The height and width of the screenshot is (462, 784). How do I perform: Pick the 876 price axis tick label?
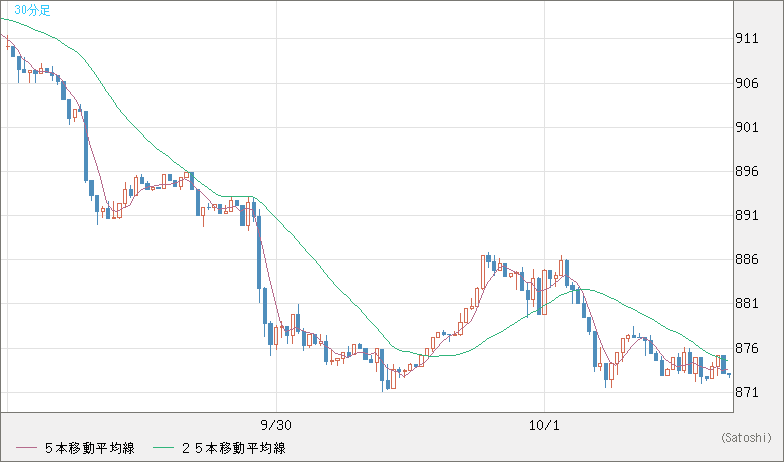pos(746,348)
